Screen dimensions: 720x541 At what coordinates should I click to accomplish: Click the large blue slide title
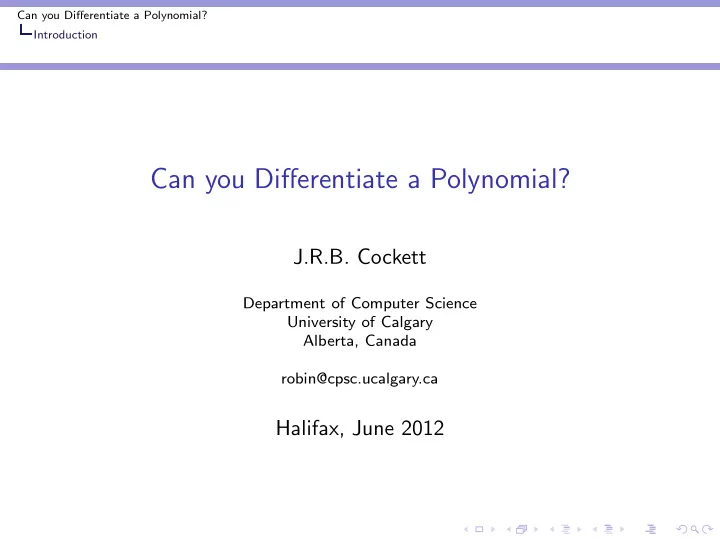coord(360,179)
